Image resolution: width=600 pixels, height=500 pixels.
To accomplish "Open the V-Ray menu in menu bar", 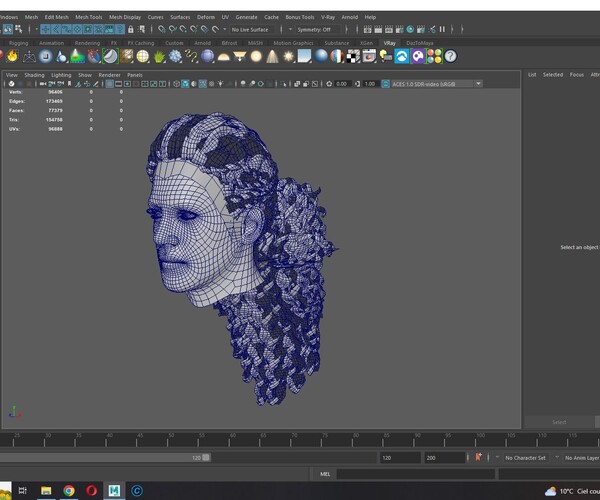I will [x=328, y=17].
